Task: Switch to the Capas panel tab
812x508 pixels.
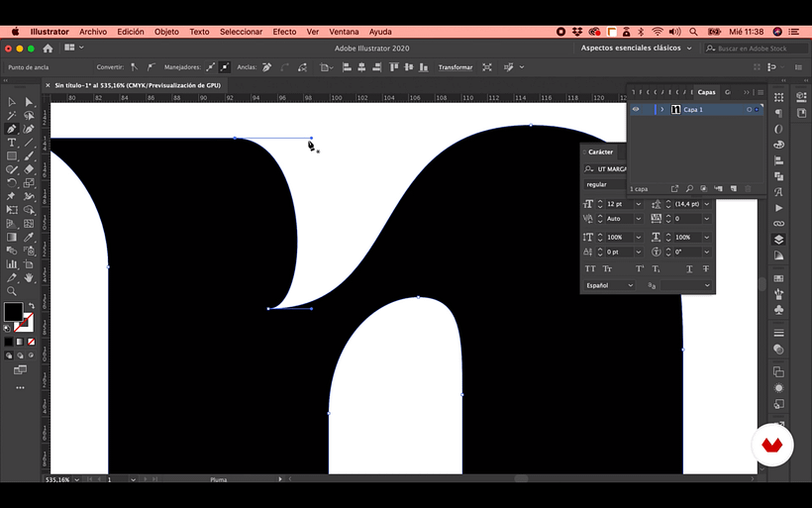Action: click(706, 92)
